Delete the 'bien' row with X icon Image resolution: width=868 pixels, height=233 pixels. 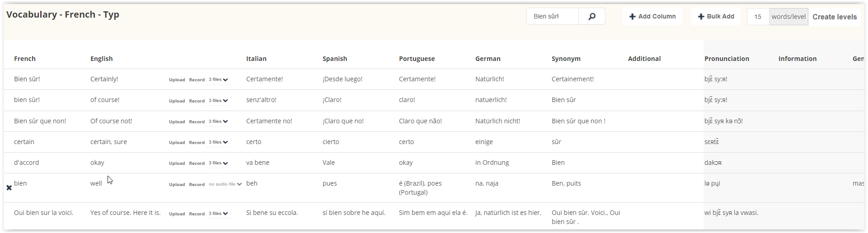tap(9, 187)
